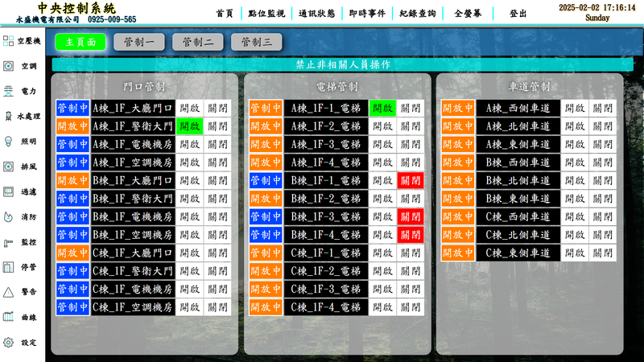Click 開啟 for B棟_東側車道

[x=575, y=199]
